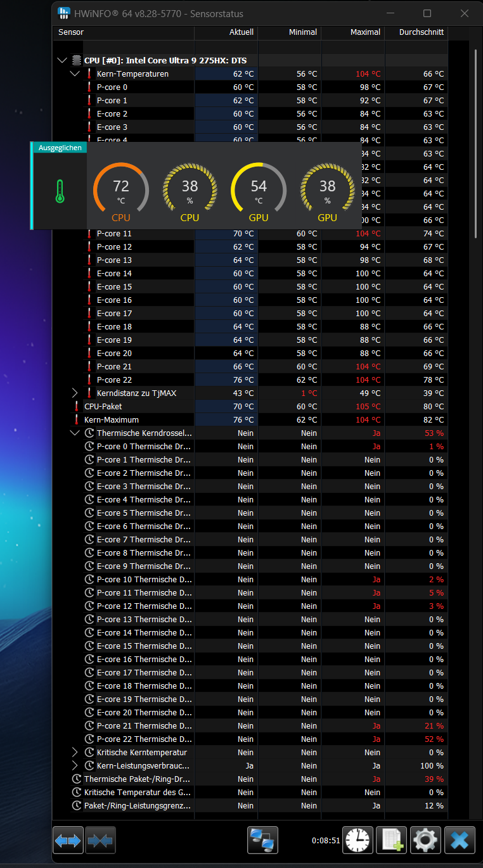Click the Aktuell column header
The image size is (483, 868).
pos(226,32)
